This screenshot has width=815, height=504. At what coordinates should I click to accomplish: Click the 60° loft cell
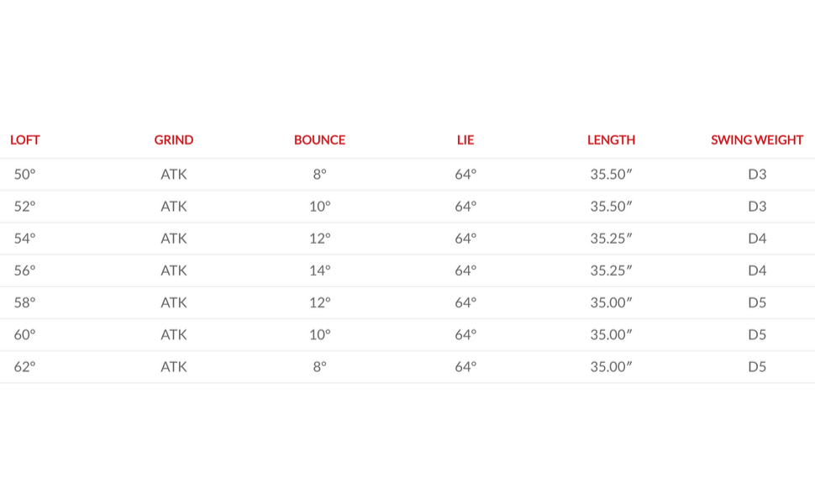click(x=25, y=334)
